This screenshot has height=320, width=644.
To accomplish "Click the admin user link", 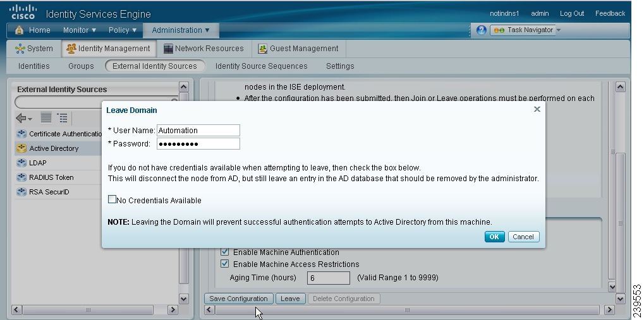I will tap(540, 13).
